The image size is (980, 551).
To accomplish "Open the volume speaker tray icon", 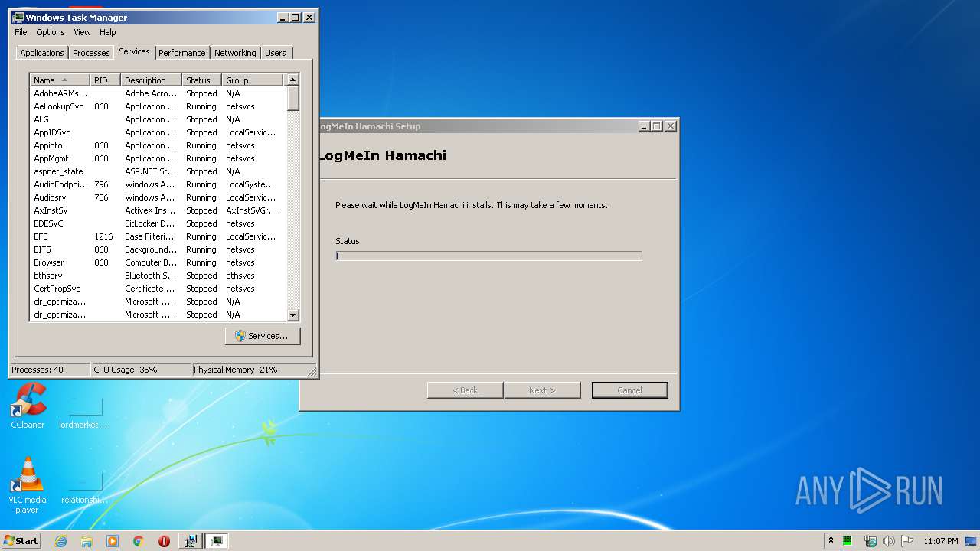I will pyautogui.click(x=889, y=541).
